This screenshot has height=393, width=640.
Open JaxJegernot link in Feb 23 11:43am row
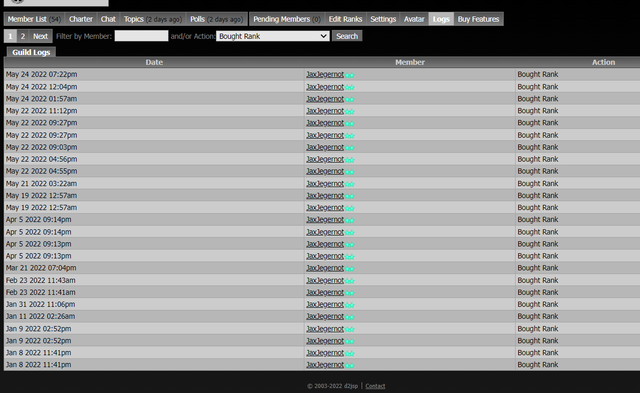click(325, 280)
